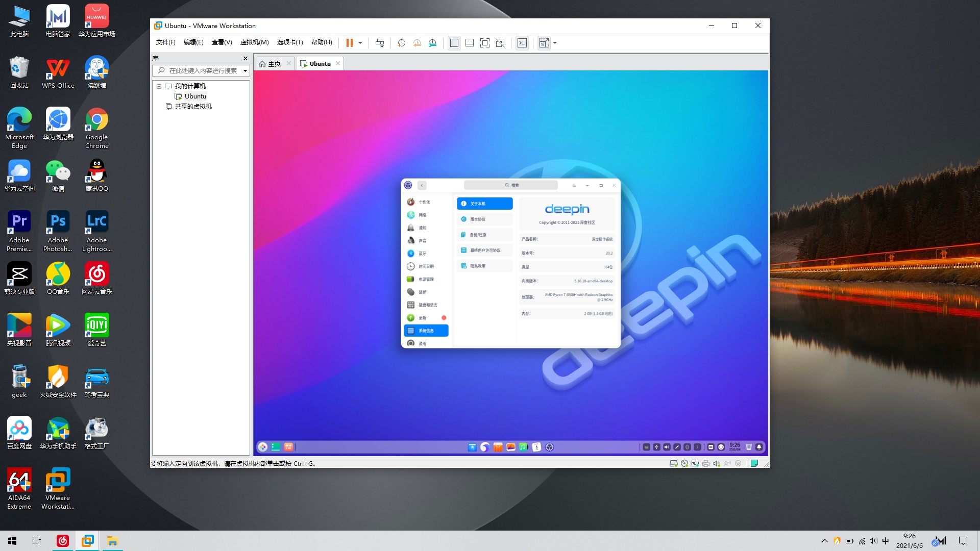The width and height of the screenshot is (980, 551).
Task: Click the deepin Control Center search box
Action: click(x=510, y=185)
